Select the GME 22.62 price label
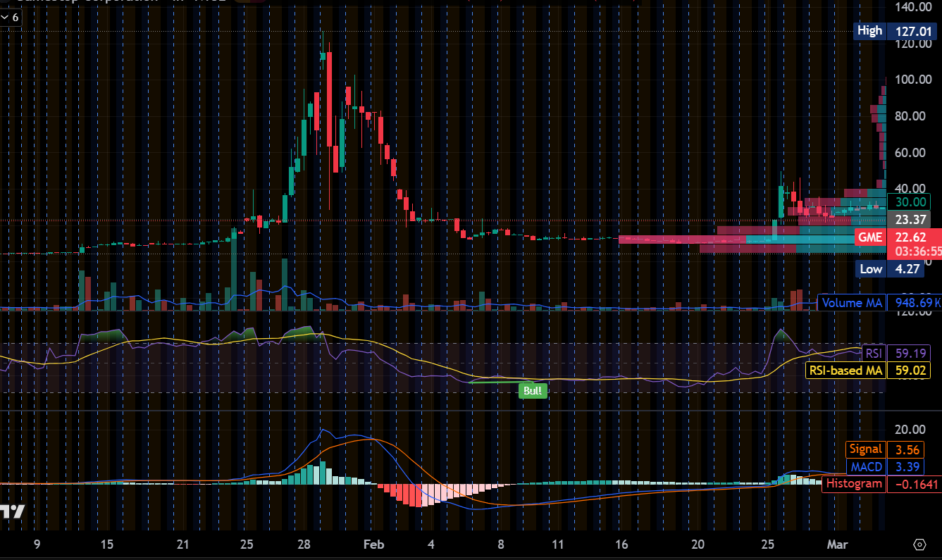Viewport: 942px width, 560px height. (x=897, y=237)
